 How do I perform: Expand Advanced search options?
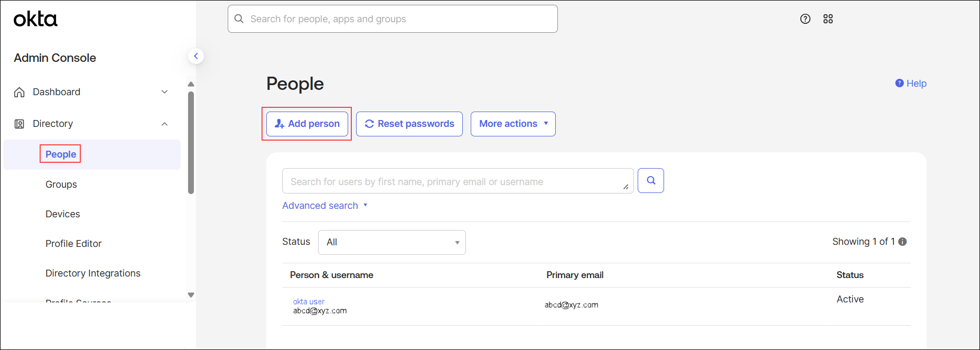[324, 206]
